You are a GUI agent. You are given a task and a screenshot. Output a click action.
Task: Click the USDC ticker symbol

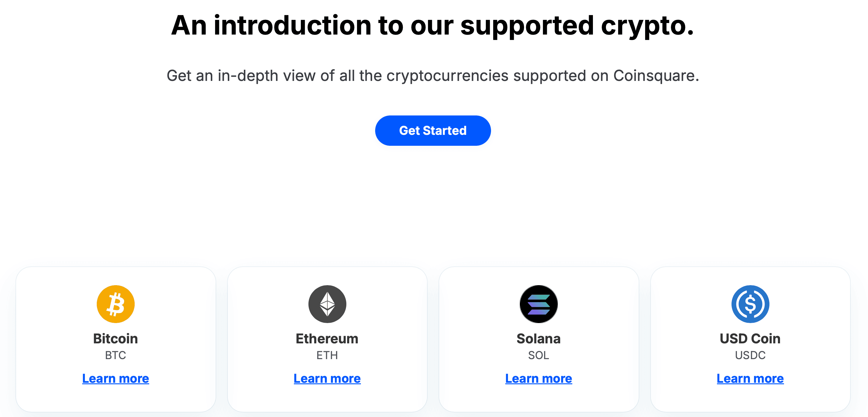click(750, 355)
